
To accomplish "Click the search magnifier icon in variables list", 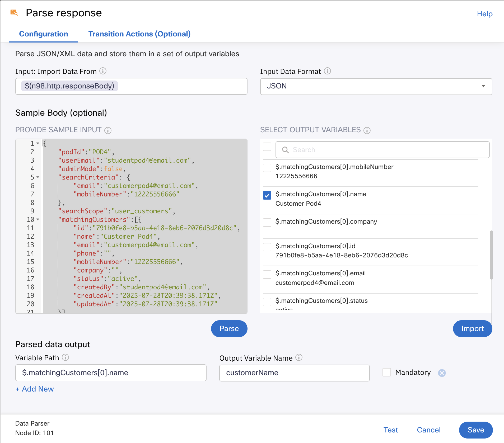I will coord(285,150).
